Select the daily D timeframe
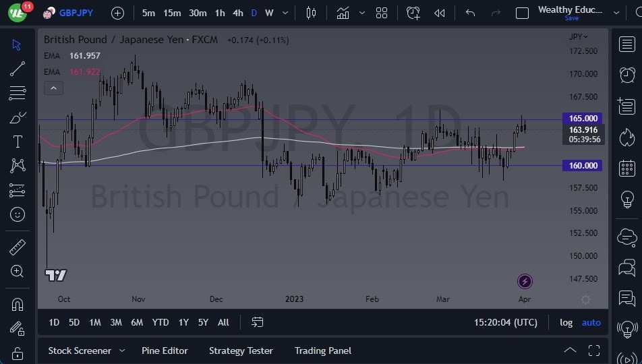The image size is (642, 364). tap(254, 13)
